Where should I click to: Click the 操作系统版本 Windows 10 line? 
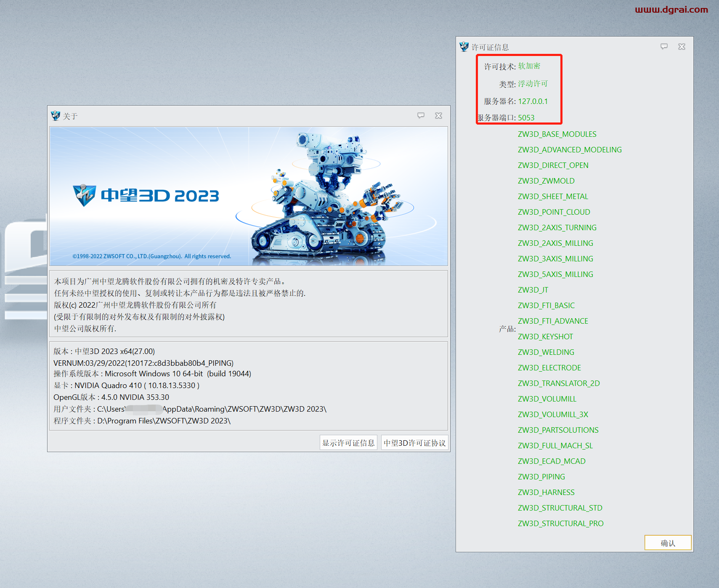152,374
